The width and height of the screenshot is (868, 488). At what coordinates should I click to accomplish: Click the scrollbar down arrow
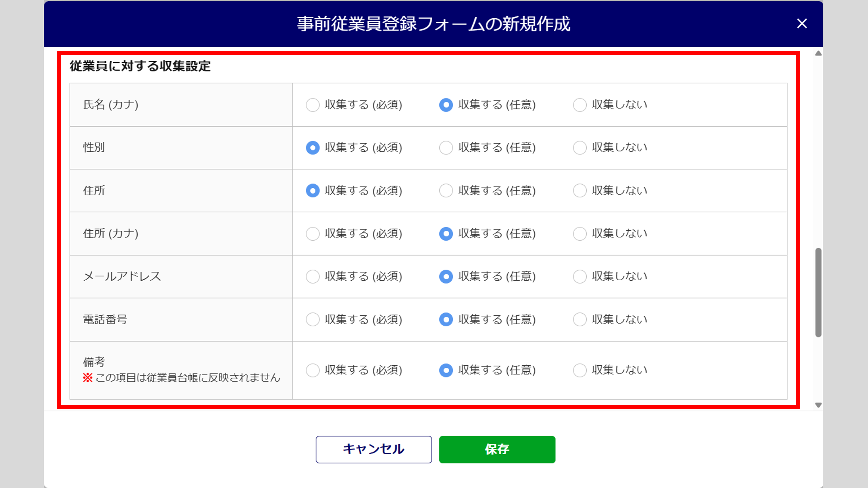pos(818,405)
